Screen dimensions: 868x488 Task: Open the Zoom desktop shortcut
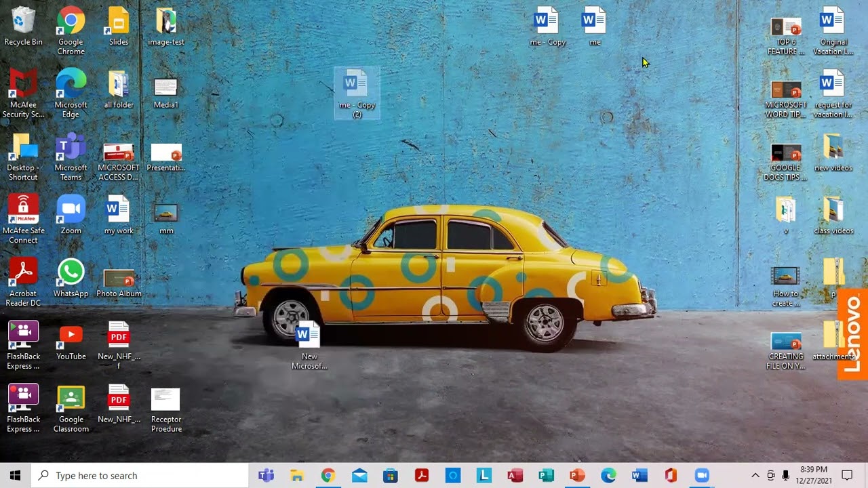coord(71,216)
